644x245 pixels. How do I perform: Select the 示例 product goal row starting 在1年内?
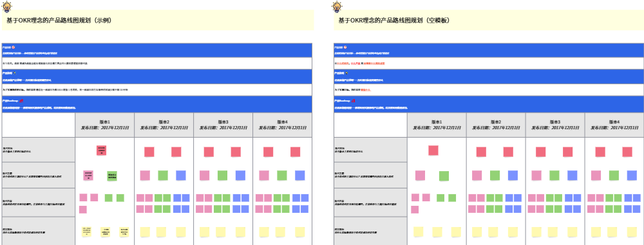point(157,64)
